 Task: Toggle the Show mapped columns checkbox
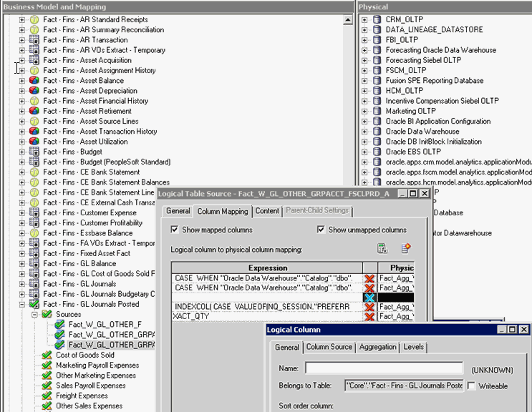[175, 230]
